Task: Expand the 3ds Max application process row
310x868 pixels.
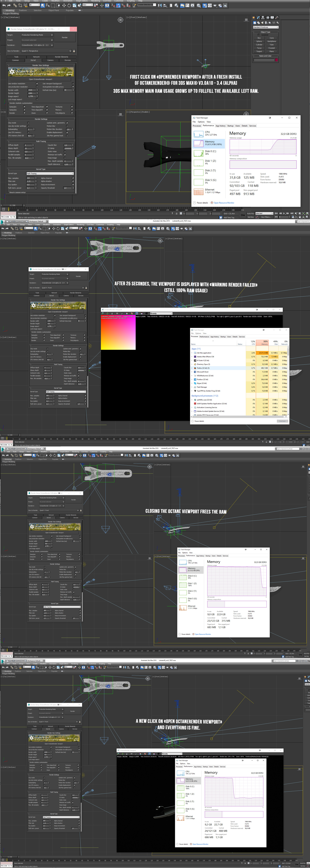Action: click(x=192, y=353)
